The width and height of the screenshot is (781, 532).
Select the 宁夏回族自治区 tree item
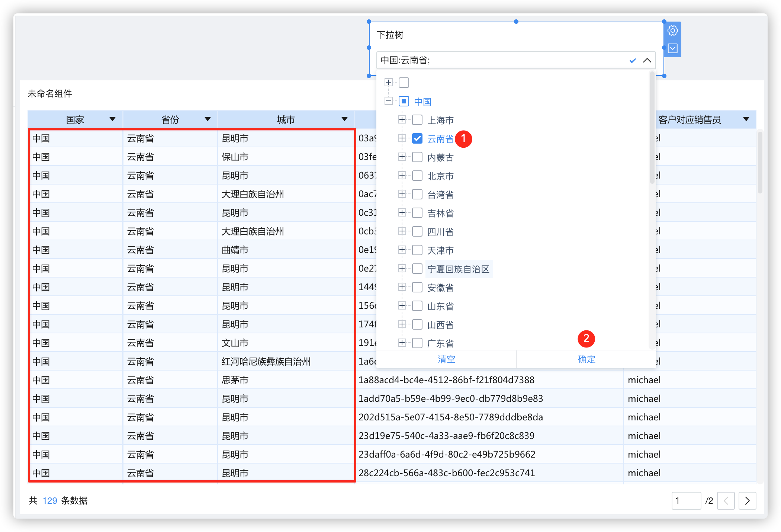pyautogui.click(x=458, y=269)
